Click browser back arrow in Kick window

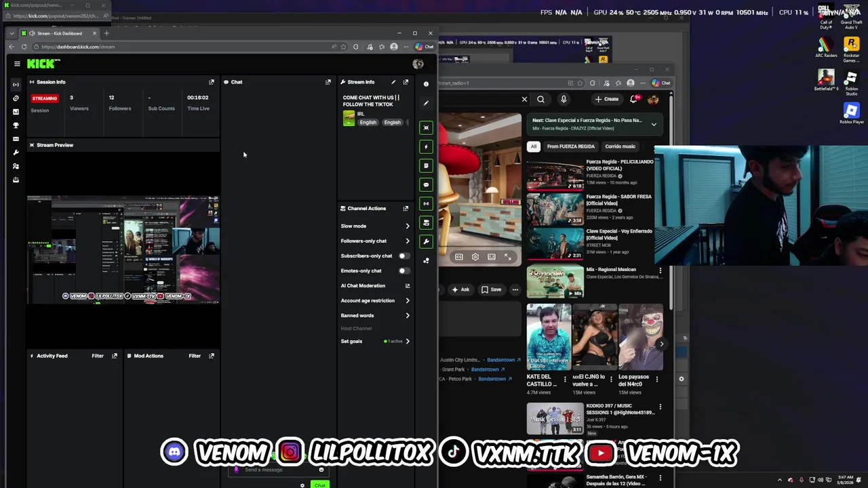click(12, 47)
